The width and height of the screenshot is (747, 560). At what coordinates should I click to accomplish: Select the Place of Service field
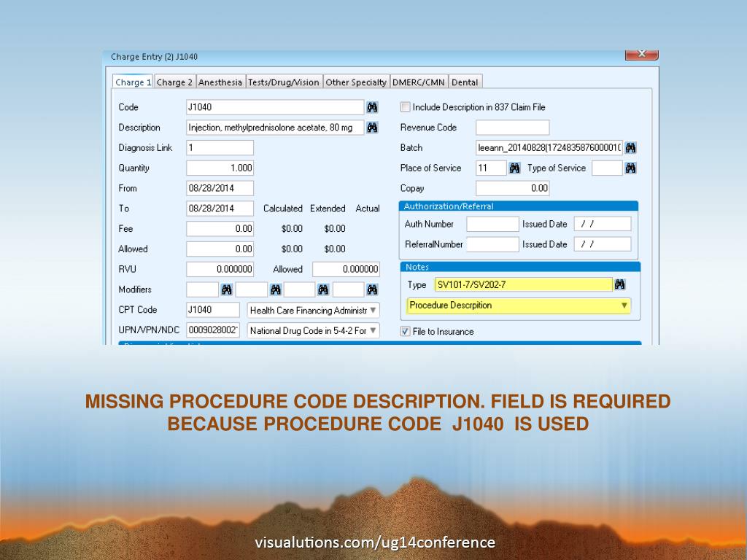coord(491,168)
